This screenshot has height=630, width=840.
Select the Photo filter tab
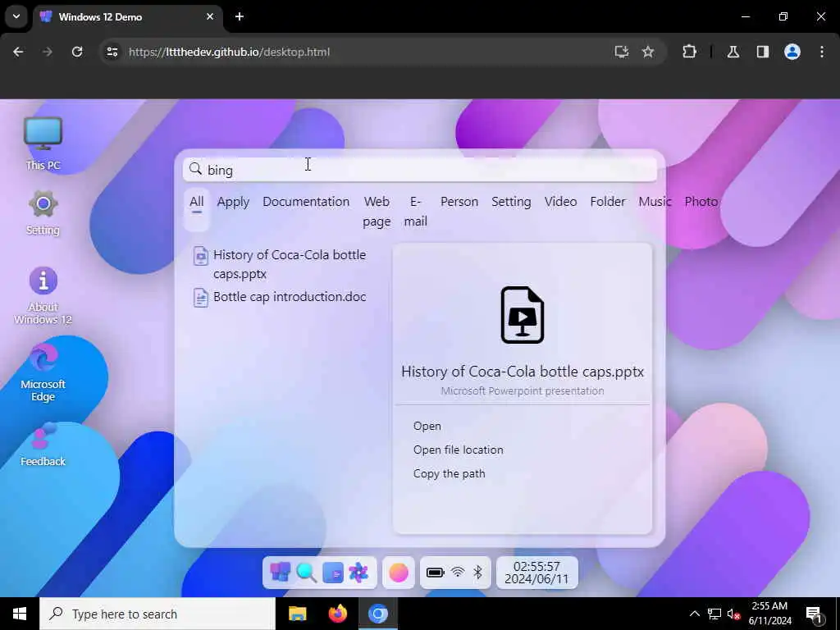point(701,202)
